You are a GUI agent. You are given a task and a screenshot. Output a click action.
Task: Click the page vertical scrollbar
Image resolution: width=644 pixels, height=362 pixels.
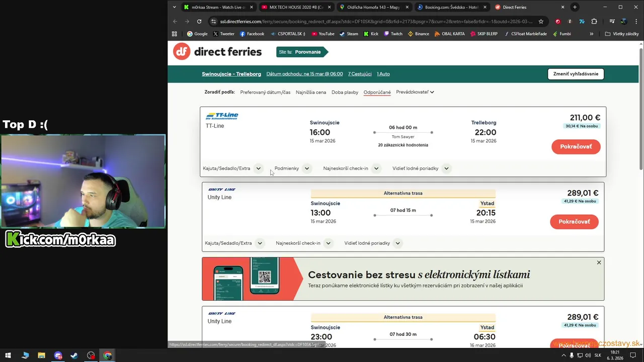[641, 108]
